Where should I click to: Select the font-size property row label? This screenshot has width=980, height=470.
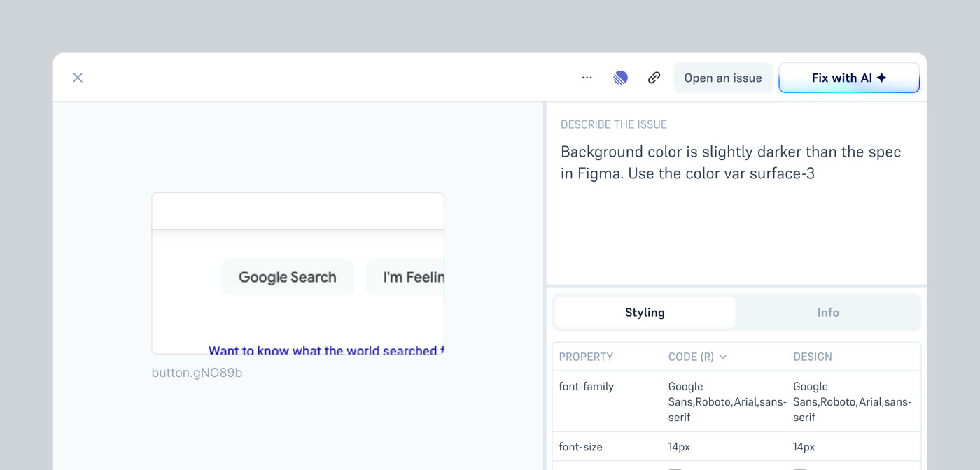[x=580, y=447]
